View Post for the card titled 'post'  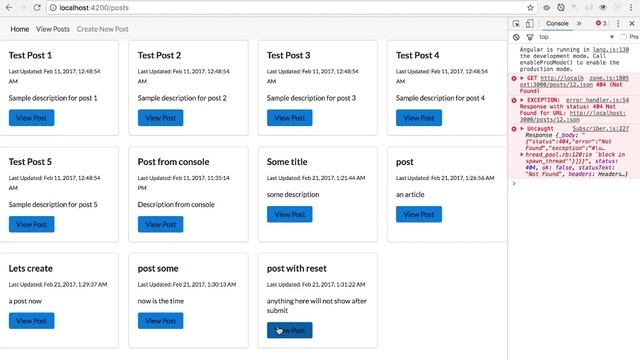(x=419, y=214)
